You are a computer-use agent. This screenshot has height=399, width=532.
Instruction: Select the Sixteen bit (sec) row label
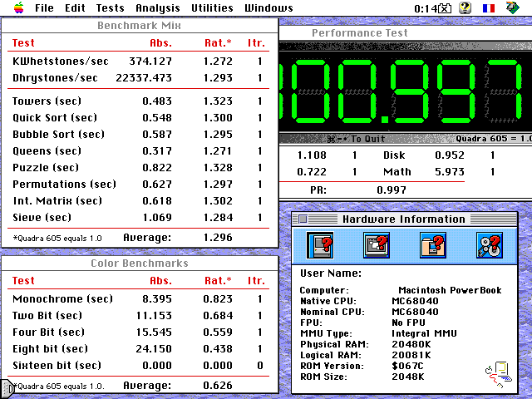[x=57, y=366]
